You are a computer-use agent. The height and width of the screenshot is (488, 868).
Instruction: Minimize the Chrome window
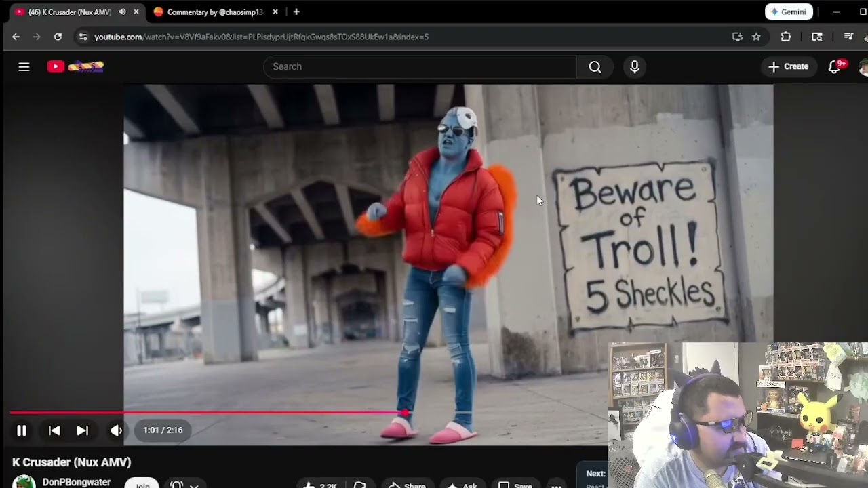pos(836,12)
